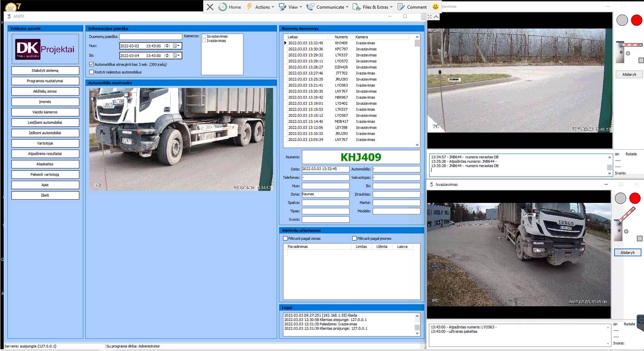Open the Communicate dropdown menu
The width and height of the screenshot is (644, 351).
pyautogui.click(x=327, y=7)
